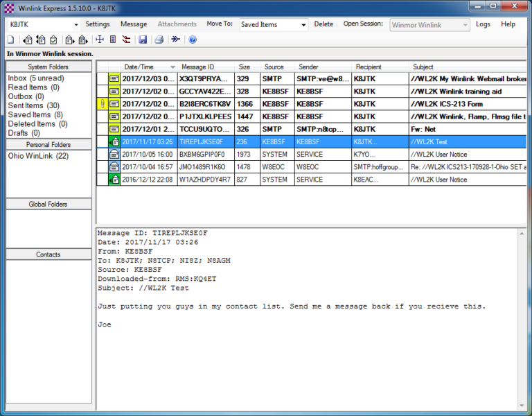Select the 2017/10/05 16:00 User Notice message
The width and height of the screenshot is (532, 416).
312,154
